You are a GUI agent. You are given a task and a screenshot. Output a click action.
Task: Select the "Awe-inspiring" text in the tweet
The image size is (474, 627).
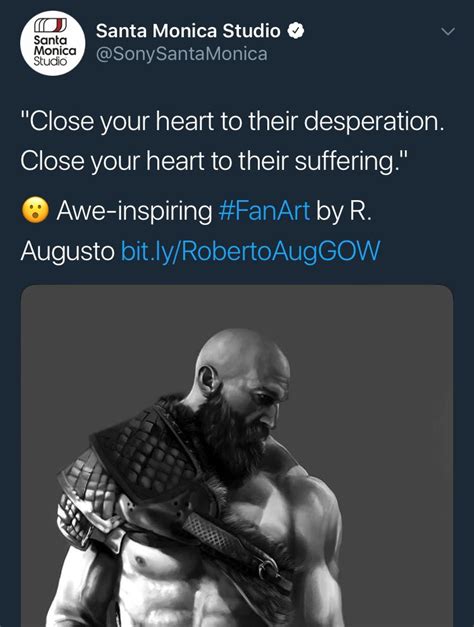(x=134, y=211)
